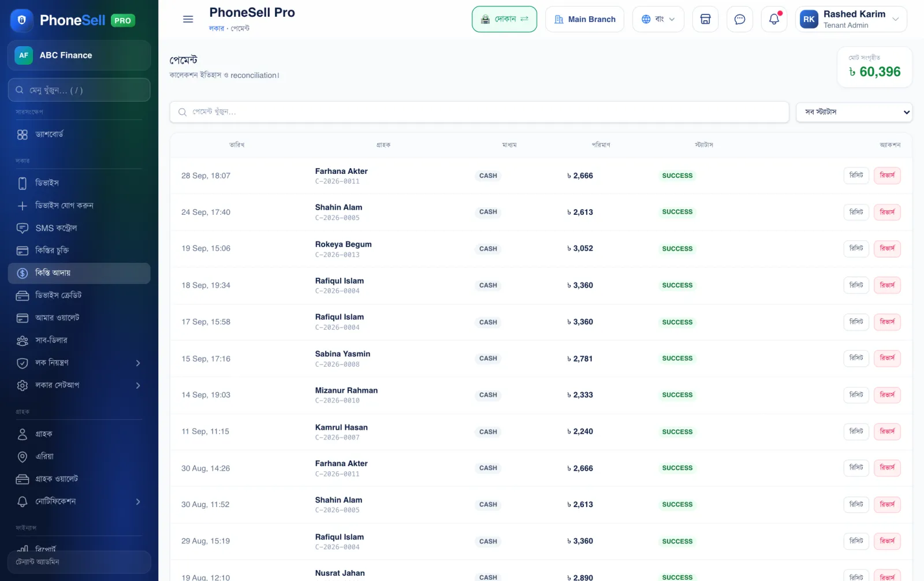Click the plus icon for ডিভাইস যোগ করুন

pos(22,206)
